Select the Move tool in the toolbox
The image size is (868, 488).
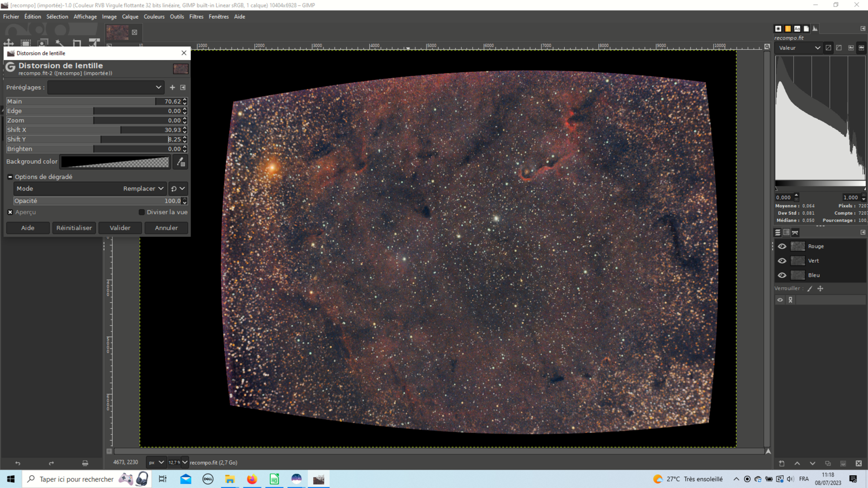8,43
